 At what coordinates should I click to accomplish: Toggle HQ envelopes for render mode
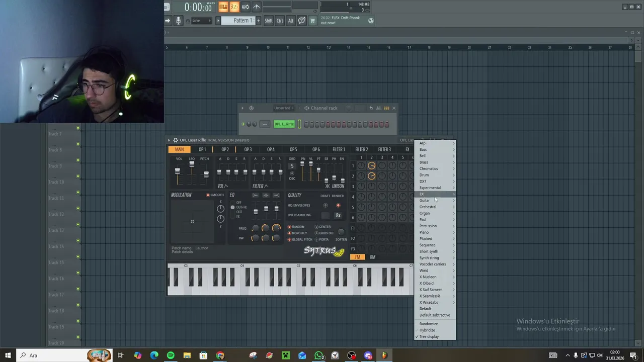[338, 205]
